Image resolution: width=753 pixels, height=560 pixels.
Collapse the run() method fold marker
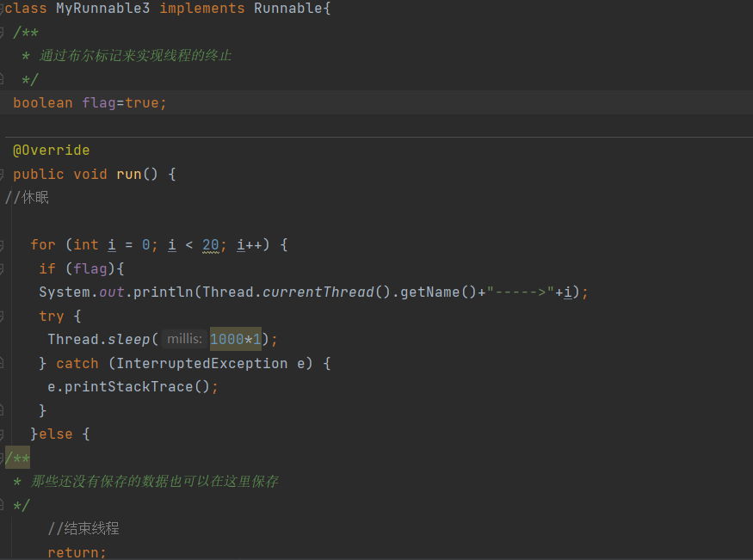click(x=2, y=174)
